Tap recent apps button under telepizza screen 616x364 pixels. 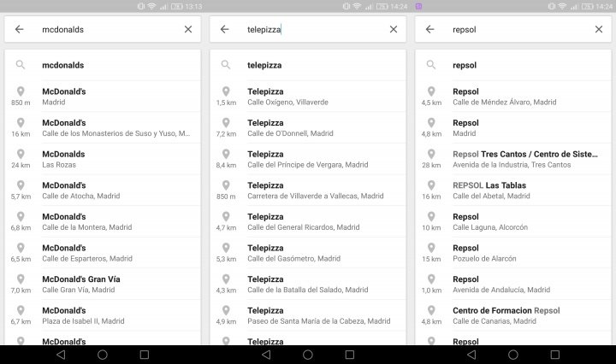350,355
